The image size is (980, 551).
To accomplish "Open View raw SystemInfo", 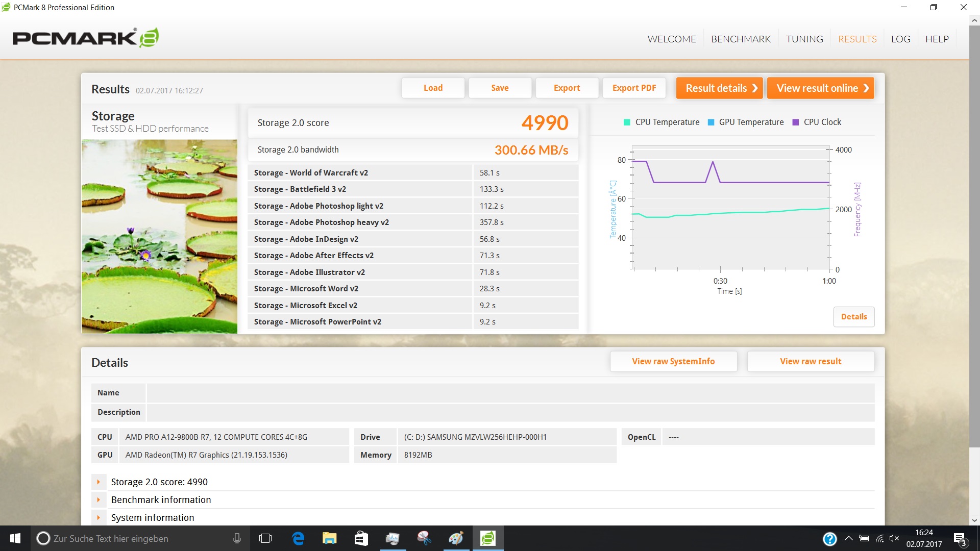I will tap(673, 361).
